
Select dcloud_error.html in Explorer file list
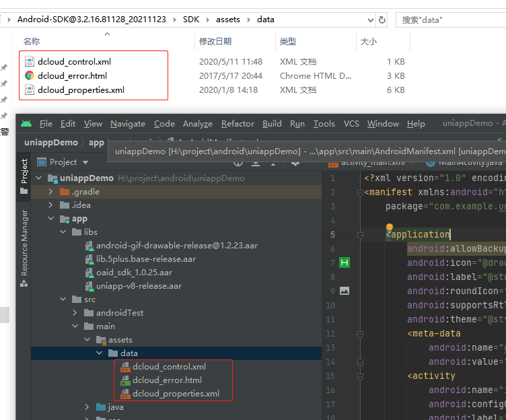tap(72, 76)
